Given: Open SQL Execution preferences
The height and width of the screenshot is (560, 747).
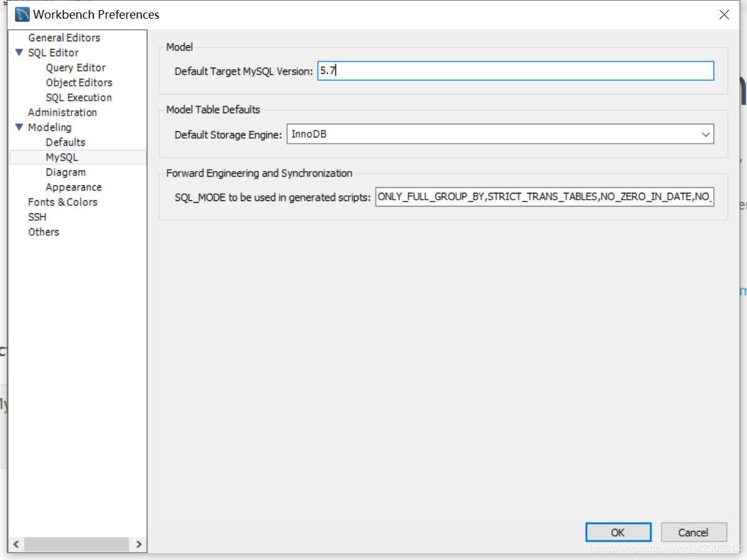Looking at the screenshot, I should pos(79,98).
